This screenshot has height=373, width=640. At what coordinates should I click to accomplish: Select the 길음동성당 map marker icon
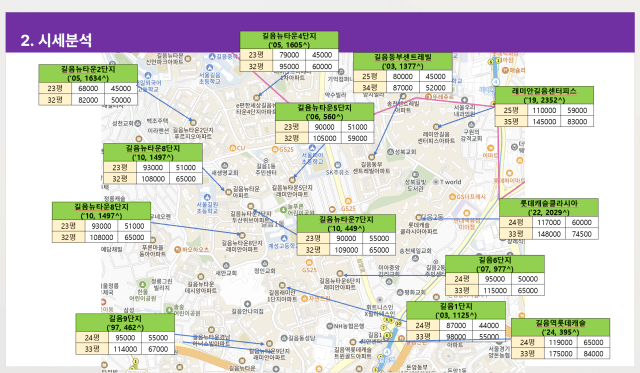tap(284, 338)
